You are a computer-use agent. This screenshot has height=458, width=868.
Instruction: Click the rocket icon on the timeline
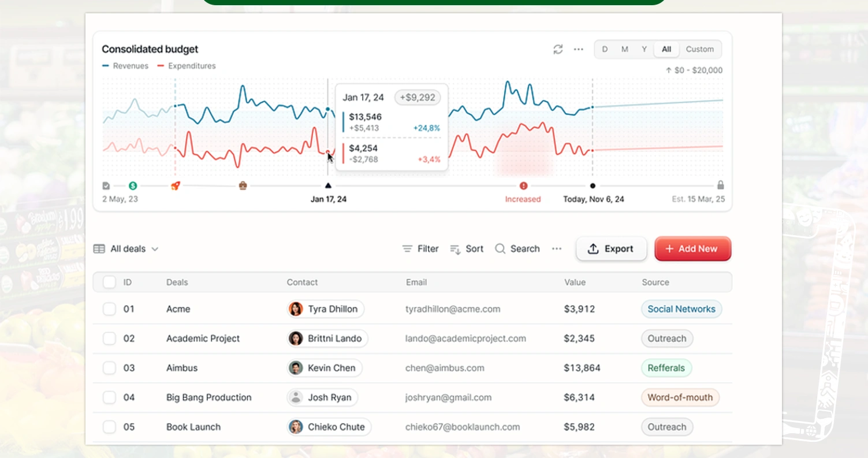[x=176, y=185]
